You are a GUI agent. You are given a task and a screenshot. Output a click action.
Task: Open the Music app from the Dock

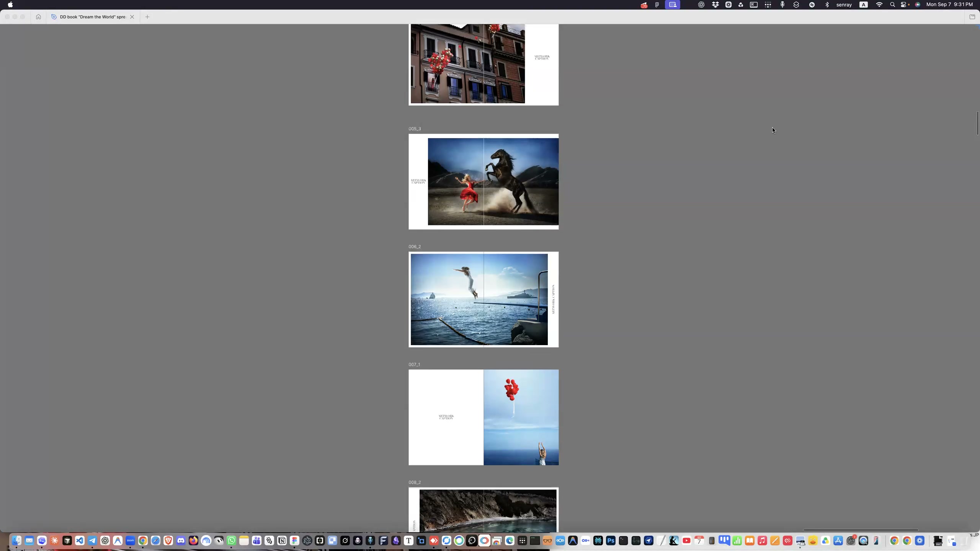tap(762, 541)
